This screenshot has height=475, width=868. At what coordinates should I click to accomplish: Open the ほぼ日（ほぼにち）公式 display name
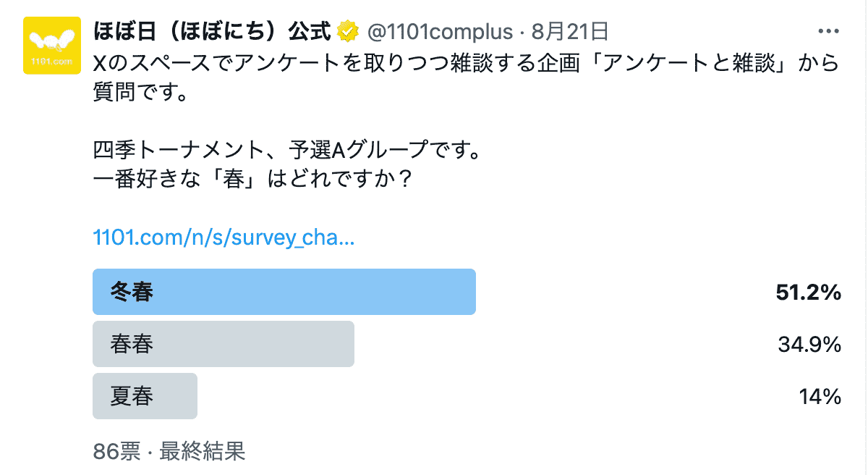point(213,32)
